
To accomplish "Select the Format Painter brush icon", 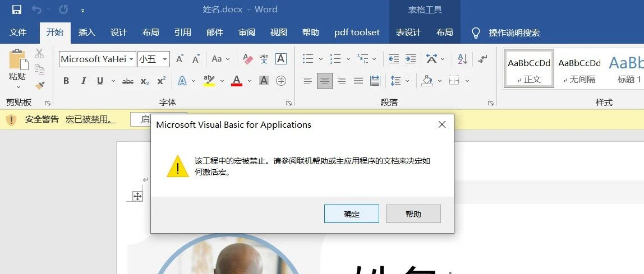I will [39, 85].
